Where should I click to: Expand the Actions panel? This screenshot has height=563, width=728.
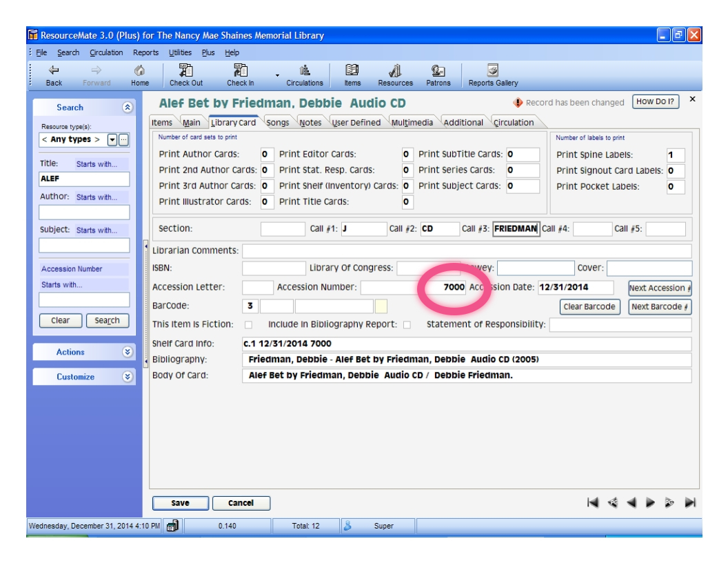126,352
